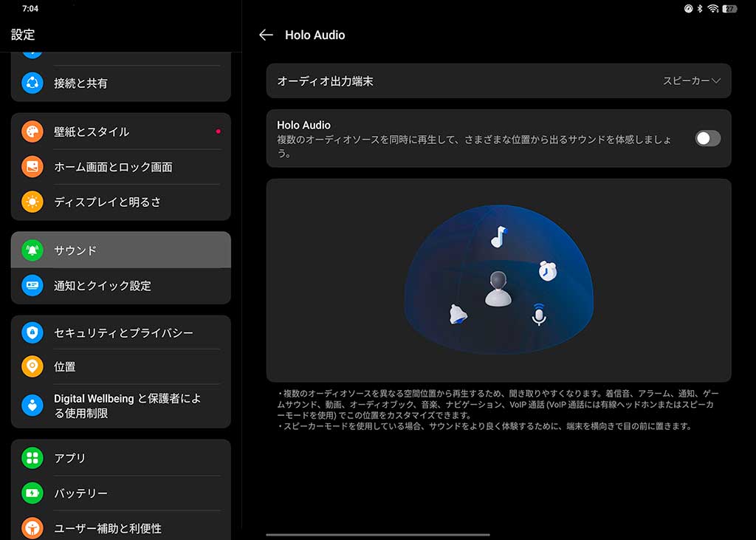Click the Holo Audio page title
This screenshot has width=756, height=540.
pos(315,35)
